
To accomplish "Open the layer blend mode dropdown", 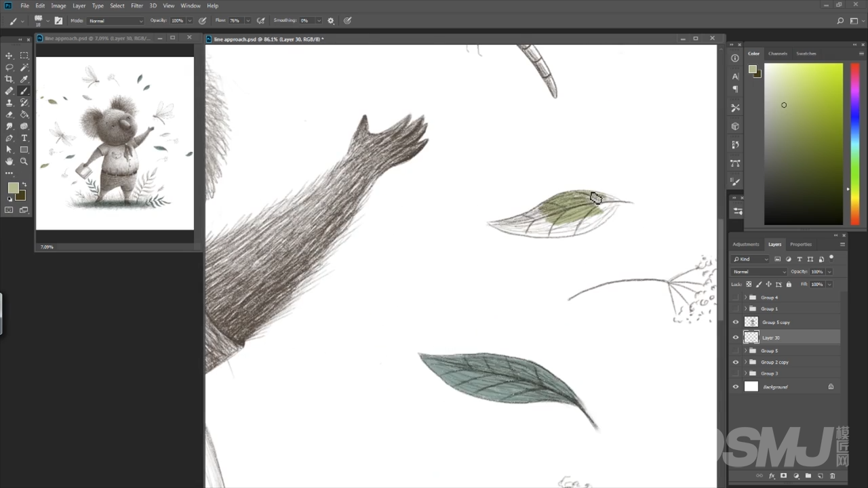I will click(x=759, y=272).
